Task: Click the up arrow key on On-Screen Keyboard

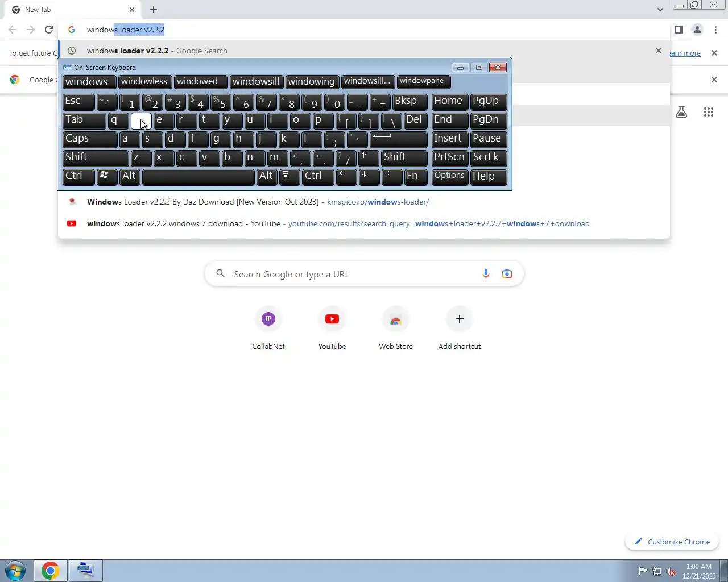Action: [369, 158]
